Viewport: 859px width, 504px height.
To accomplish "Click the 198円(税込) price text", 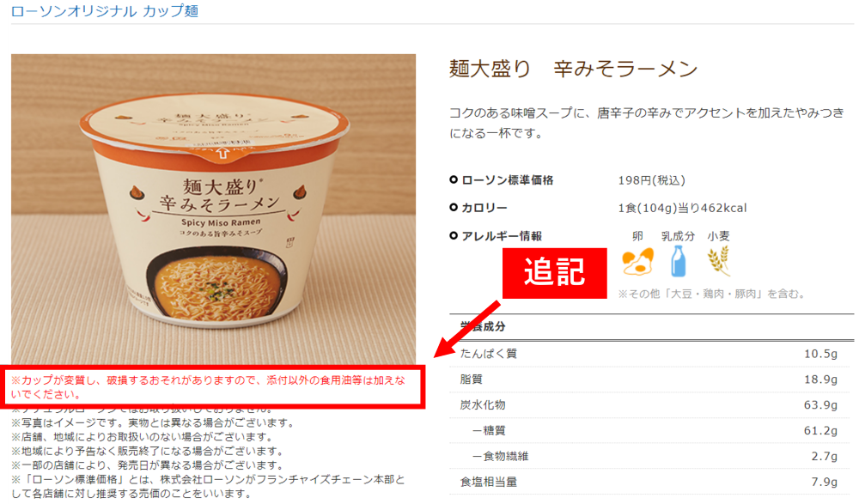I will click(651, 180).
